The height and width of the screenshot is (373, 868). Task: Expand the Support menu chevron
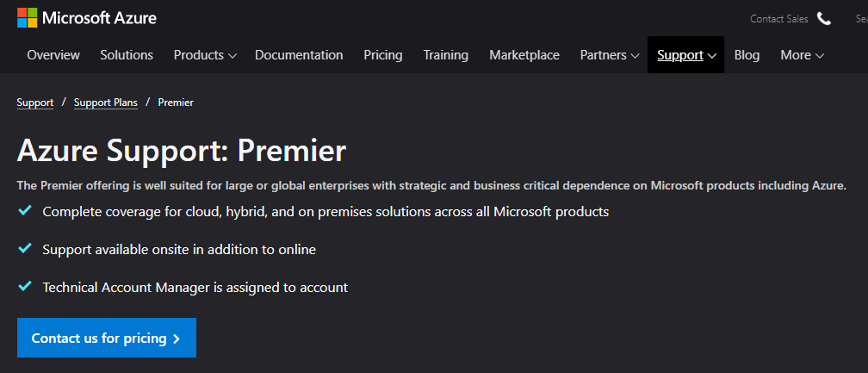(712, 56)
